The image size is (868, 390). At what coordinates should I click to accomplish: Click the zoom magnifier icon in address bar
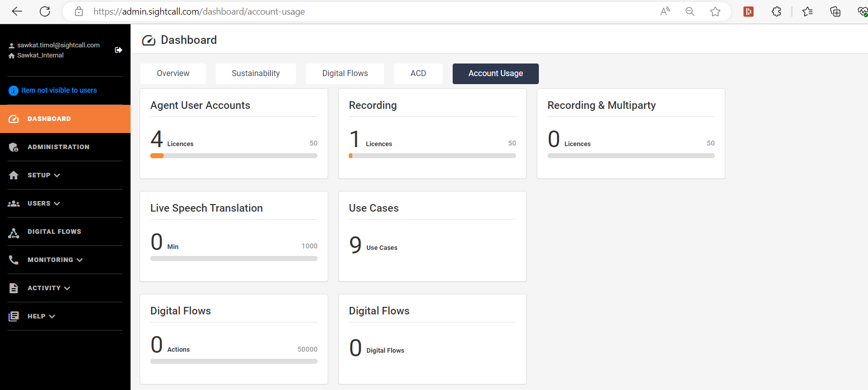(x=690, y=12)
